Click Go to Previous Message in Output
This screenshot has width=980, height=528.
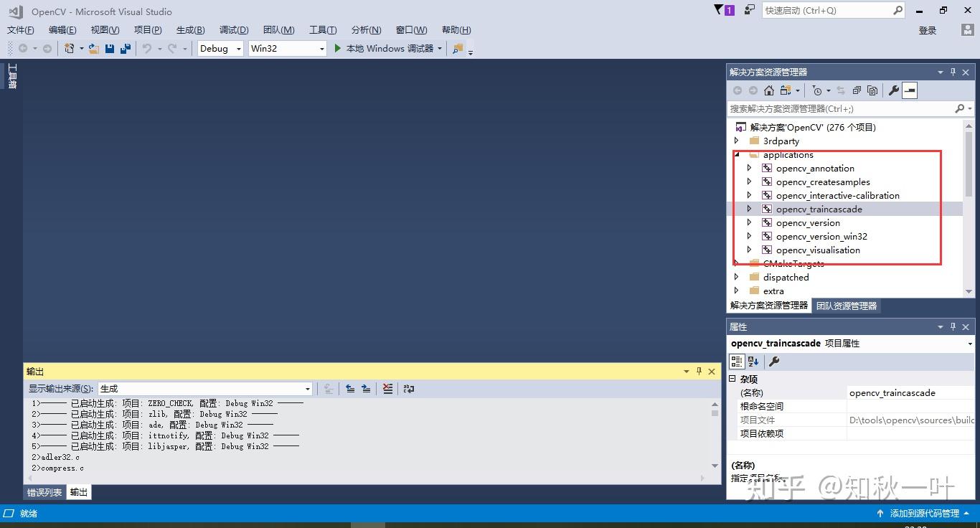(350, 389)
